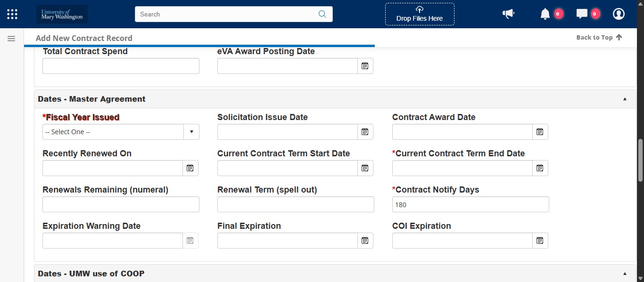The width and height of the screenshot is (644, 282).
Task: Collapse the Dates - Master Agreement section
Action: pos(625,99)
